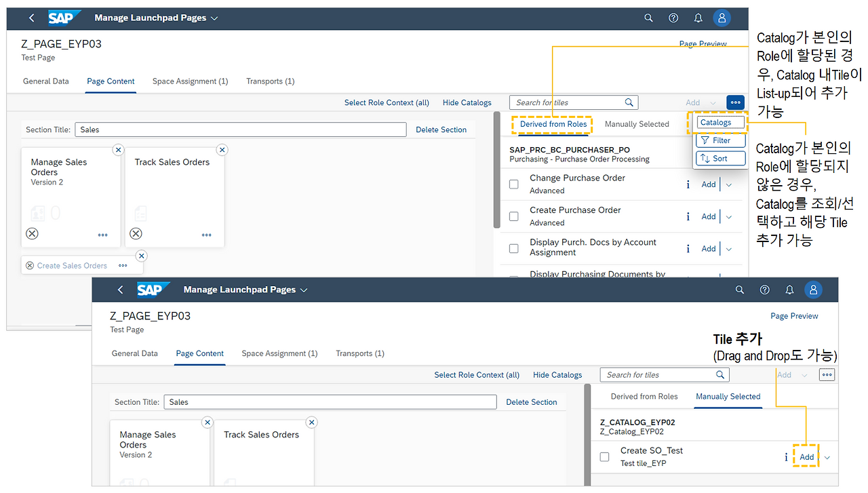Screen dimensions: 868x493
Task: Expand Add options for Display Purch. Docs
Action: (729, 249)
